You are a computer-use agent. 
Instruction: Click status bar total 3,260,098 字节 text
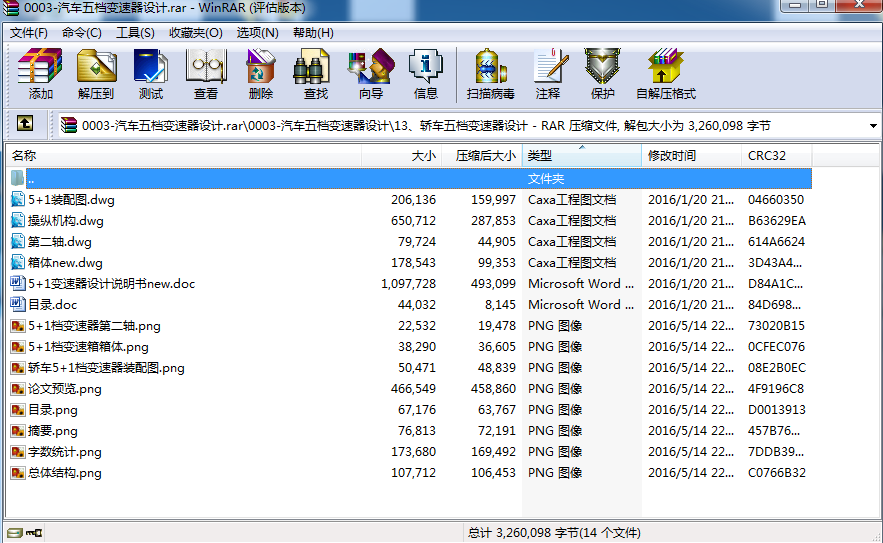554,532
